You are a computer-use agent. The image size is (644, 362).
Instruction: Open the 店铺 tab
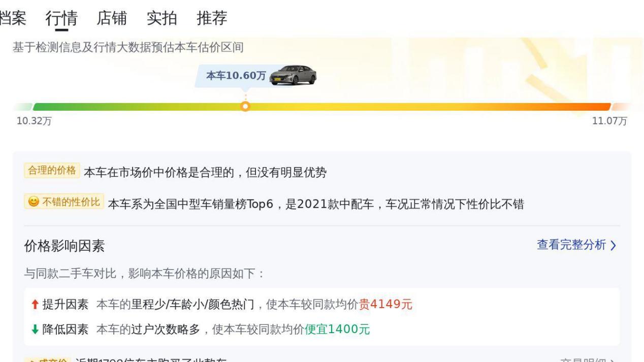point(111,18)
